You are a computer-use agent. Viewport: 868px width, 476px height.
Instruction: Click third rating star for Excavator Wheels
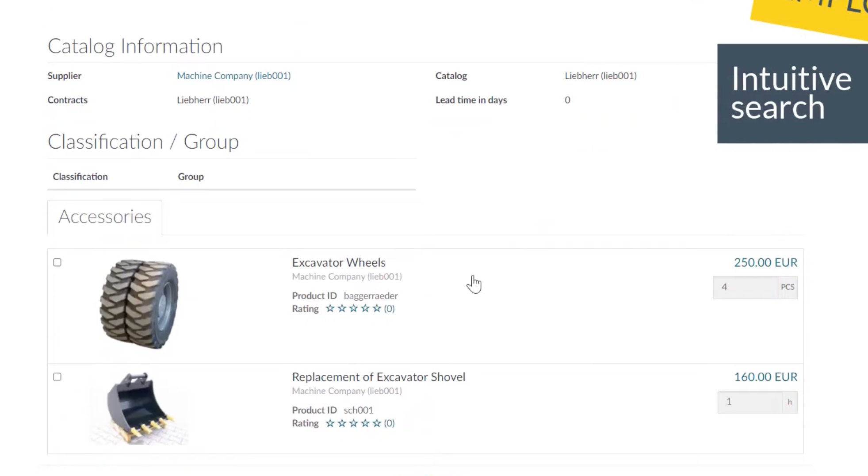tap(353, 309)
